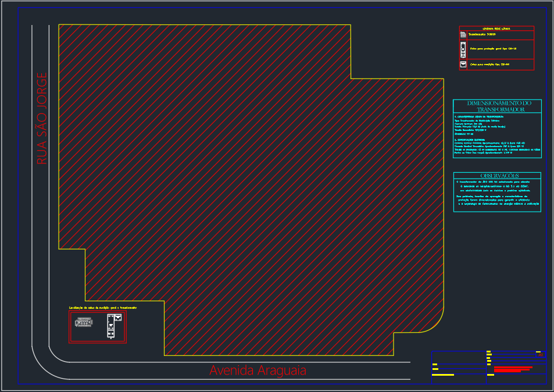The height and width of the screenshot is (392, 554).
Task: Click the observations body text in cyan box
Action: pos(498,193)
